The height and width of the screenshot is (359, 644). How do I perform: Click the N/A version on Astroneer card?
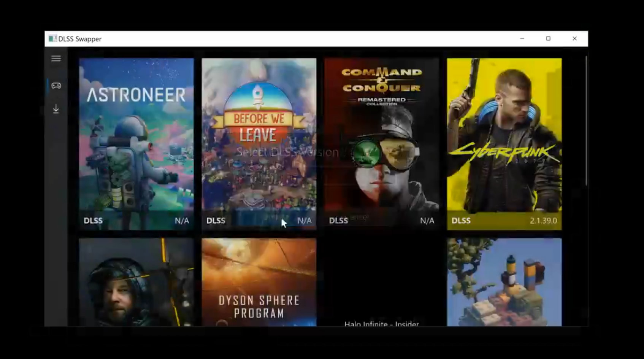[182, 221]
